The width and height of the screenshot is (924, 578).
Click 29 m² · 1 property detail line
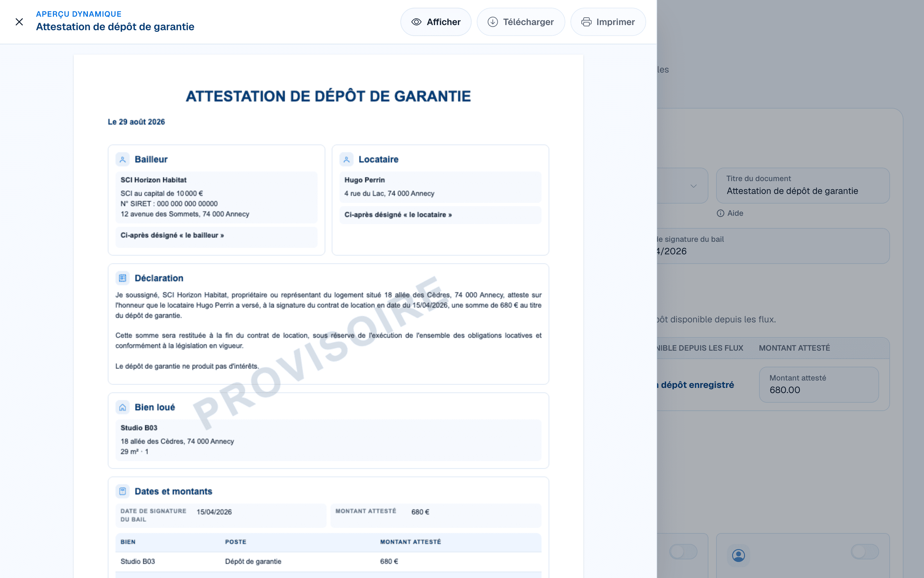pyautogui.click(x=134, y=451)
